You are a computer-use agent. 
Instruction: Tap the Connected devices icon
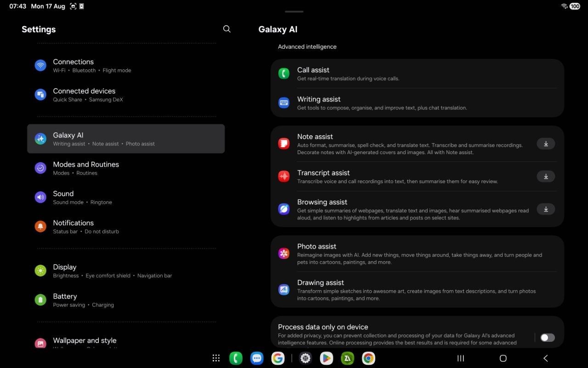point(40,95)
